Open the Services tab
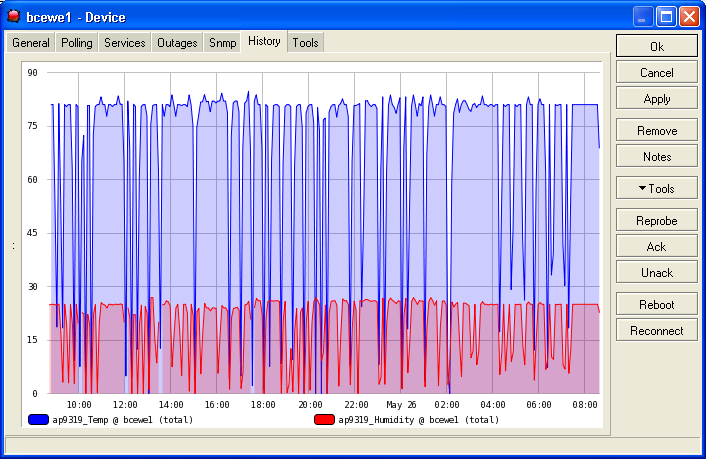 (125, 43)
